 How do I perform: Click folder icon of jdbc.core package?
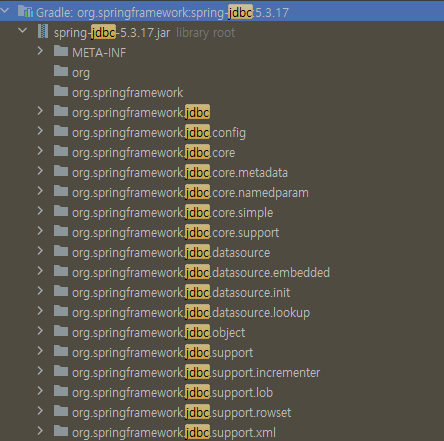(x=61, y=151)
